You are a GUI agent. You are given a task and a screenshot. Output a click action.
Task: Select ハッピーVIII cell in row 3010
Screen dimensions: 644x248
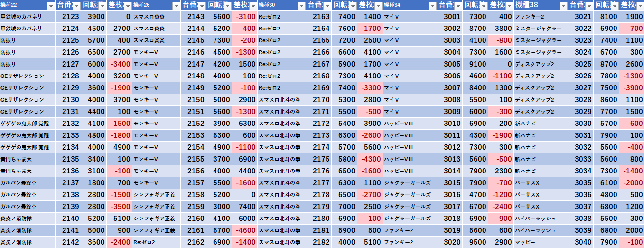(x=410, y=124)
